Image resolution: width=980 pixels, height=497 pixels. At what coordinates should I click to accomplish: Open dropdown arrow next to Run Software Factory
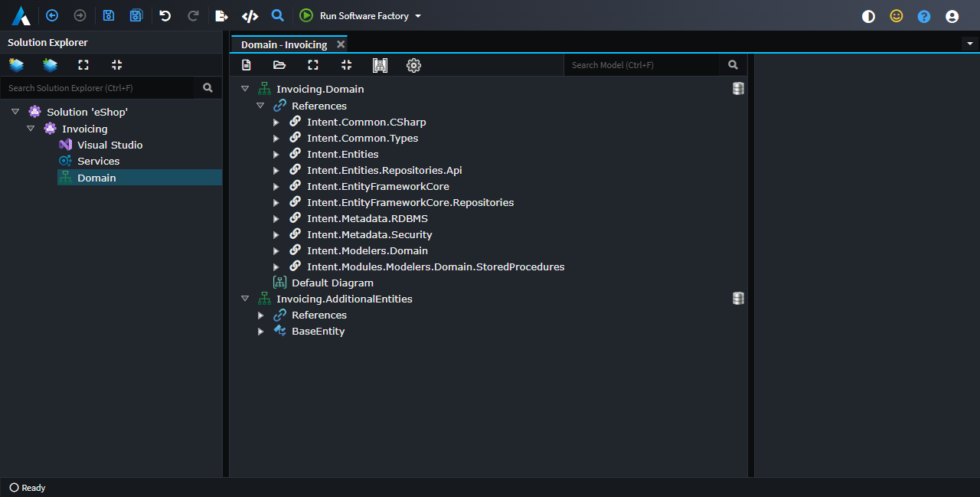coord(418,16)
